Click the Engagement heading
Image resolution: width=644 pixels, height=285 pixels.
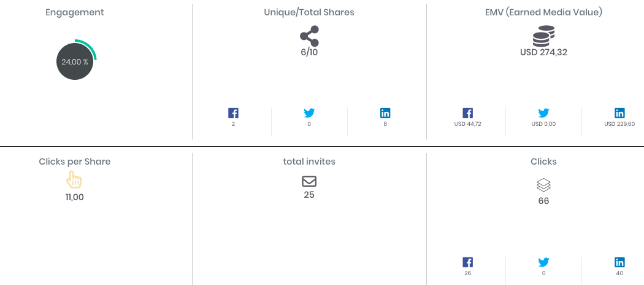tap(75, 12)
